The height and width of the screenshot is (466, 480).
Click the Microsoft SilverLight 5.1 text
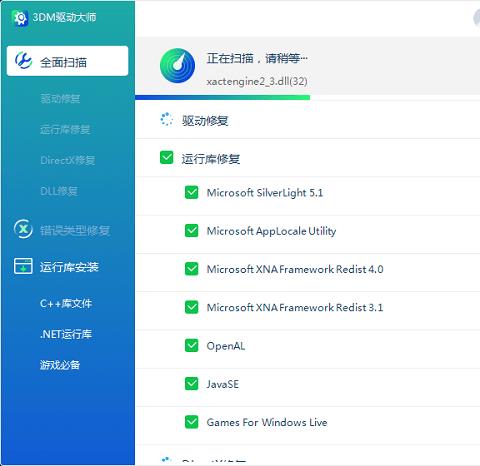click(x=265, y=193)
